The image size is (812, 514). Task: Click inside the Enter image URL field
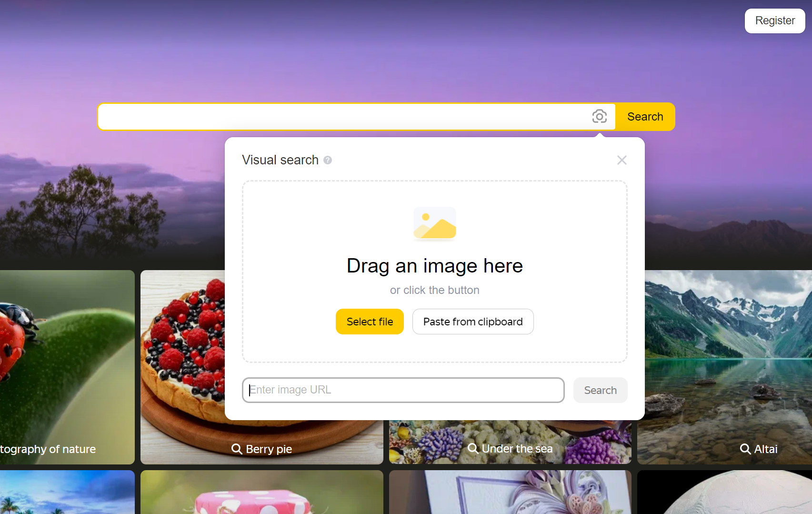point(403,390)
